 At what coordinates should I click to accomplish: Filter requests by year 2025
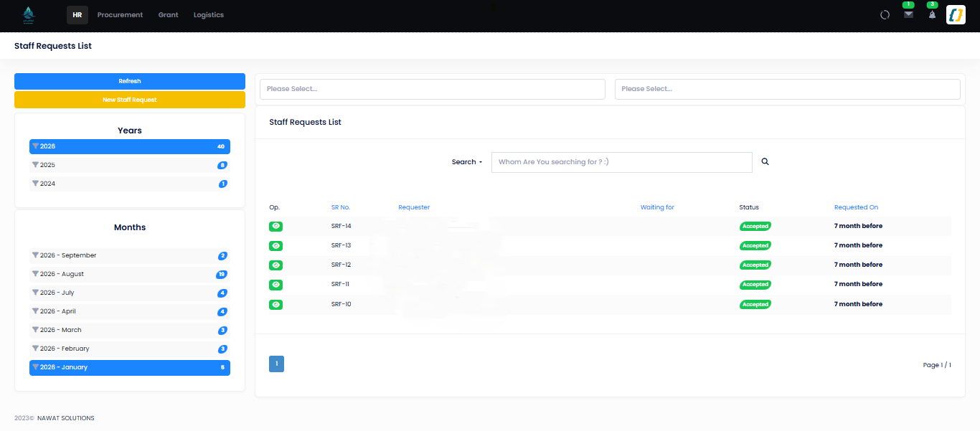tap(130, 165)
